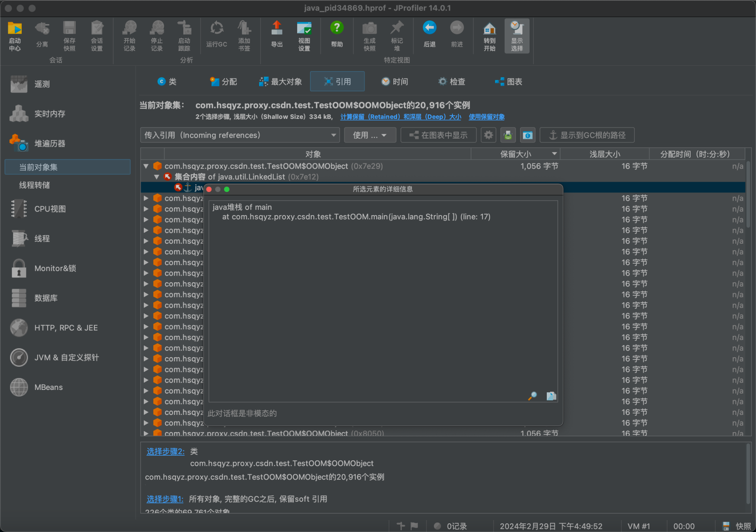The height and width of the screenshot is (532, 756).
Task: Collapse the 集合内容 of java.util.LinkedList node
Action: [x=157, y=177]
